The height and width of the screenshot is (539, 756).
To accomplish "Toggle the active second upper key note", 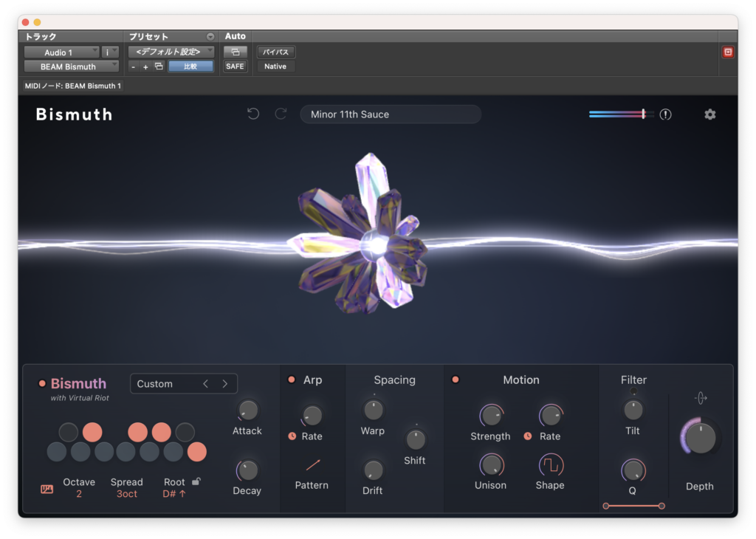I will click(92, 432).
